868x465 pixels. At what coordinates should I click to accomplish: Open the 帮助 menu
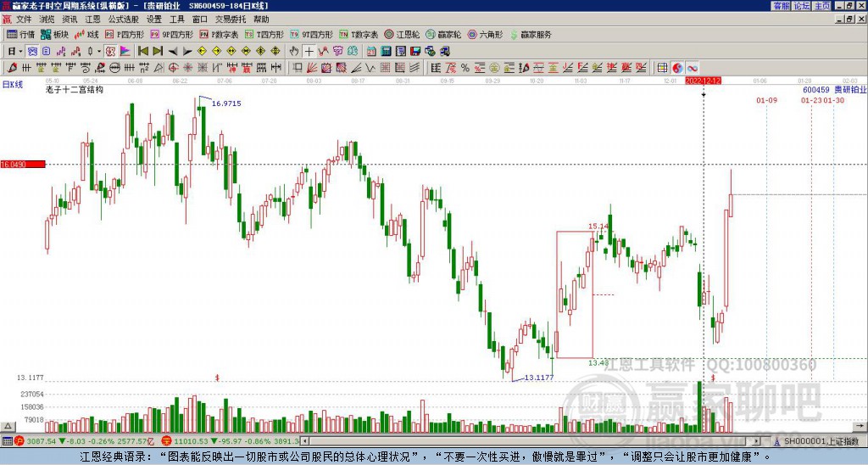tap(261, 20)
